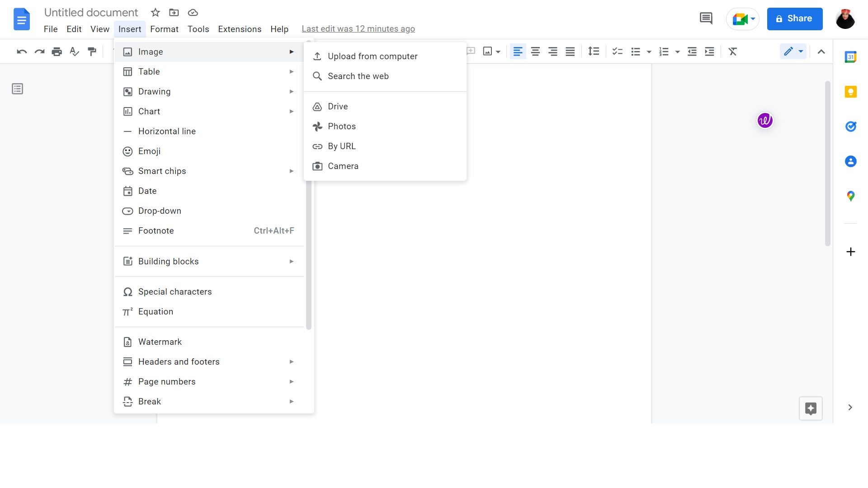868x488 pixels.
Task: Open the edit history link
Action: 358,28
